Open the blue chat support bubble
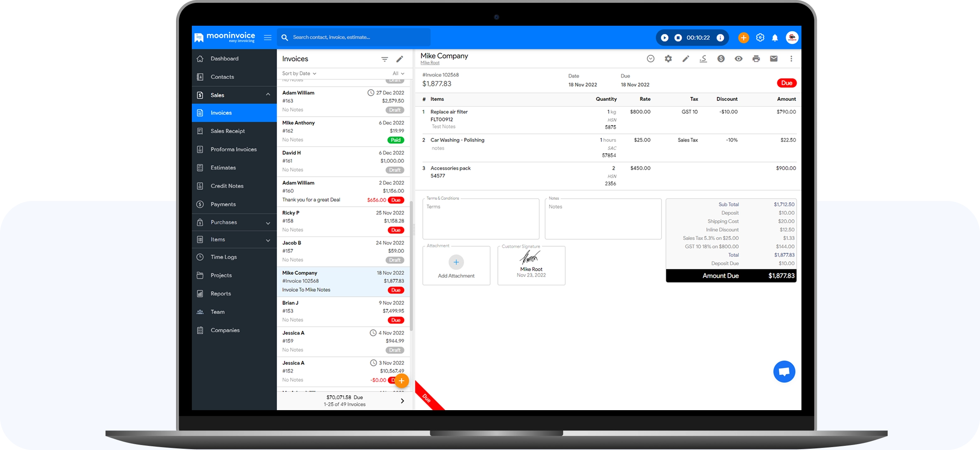The height and width of the screenshot is (450, 980). [x=784, y=372]
